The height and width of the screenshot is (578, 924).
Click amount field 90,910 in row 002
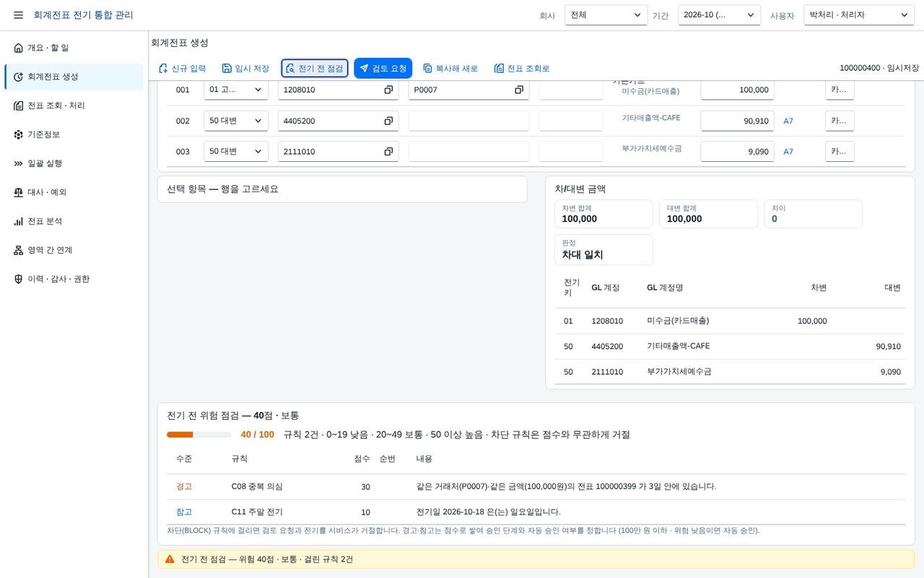click(x=737, y=121)
